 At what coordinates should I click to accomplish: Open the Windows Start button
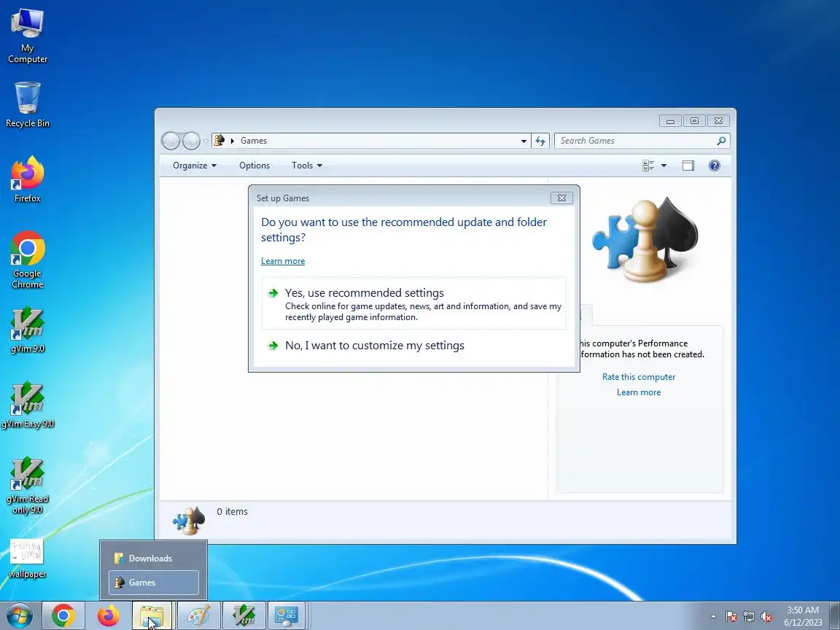point(19,616)
